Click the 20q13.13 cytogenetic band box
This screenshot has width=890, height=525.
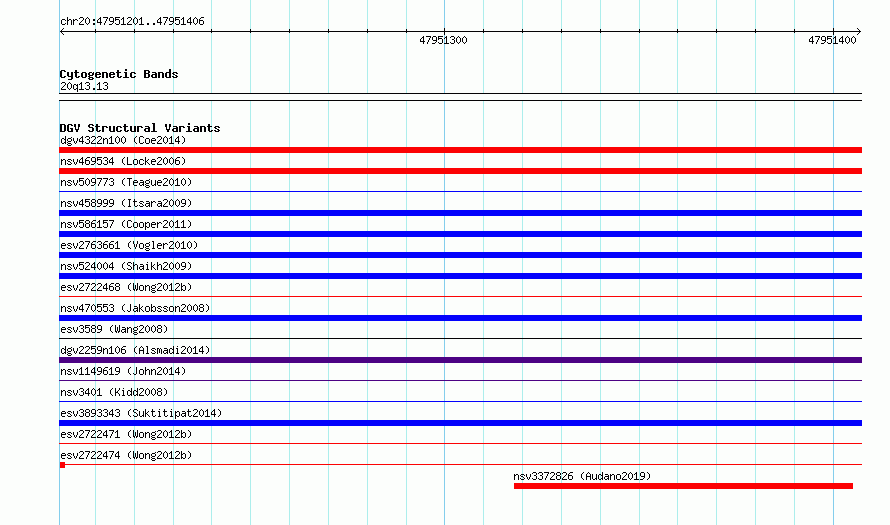[x=460, y=97]
